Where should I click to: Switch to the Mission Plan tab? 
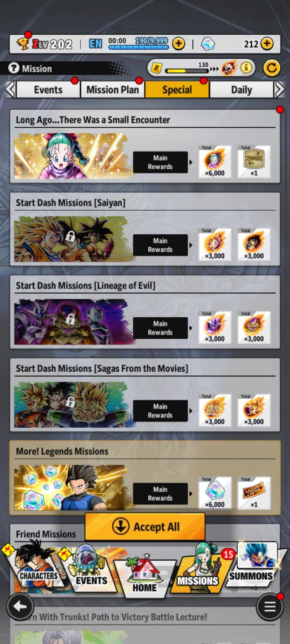pyautogui.click(x=113, y=90)
